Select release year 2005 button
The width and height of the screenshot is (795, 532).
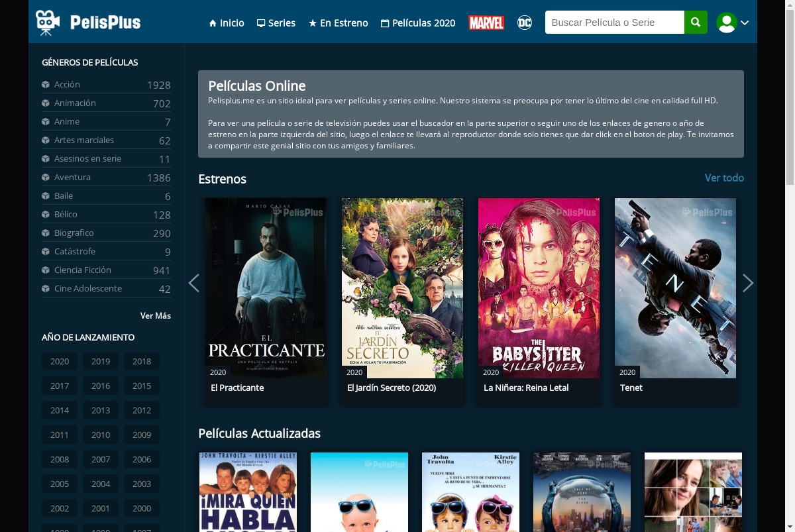click(60, 484)
